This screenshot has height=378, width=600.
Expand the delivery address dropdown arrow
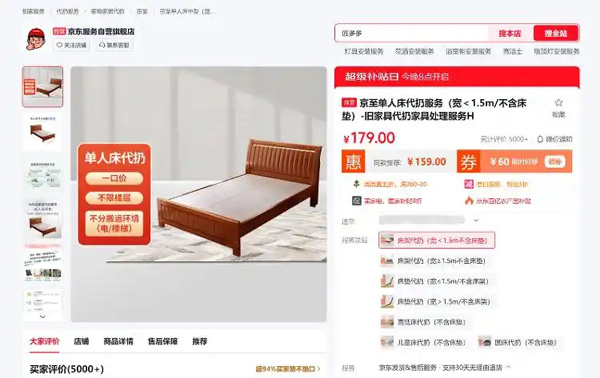[476, 220]
